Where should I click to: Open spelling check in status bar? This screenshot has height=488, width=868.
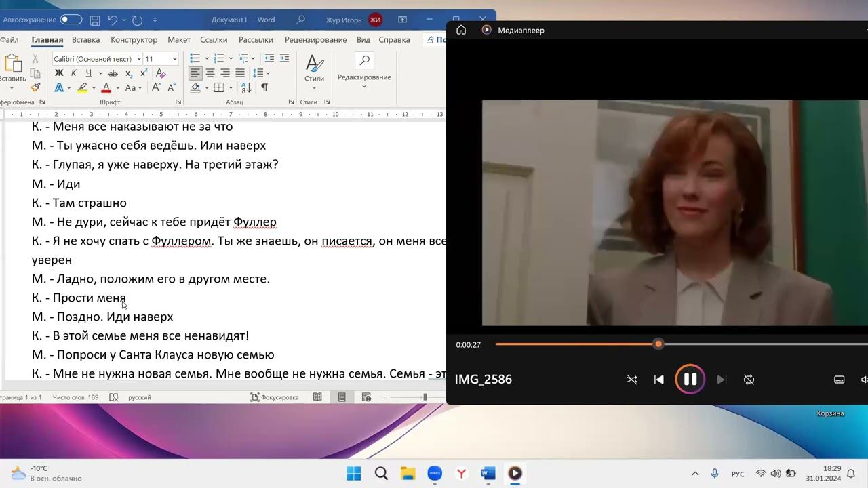click(114, 397)
